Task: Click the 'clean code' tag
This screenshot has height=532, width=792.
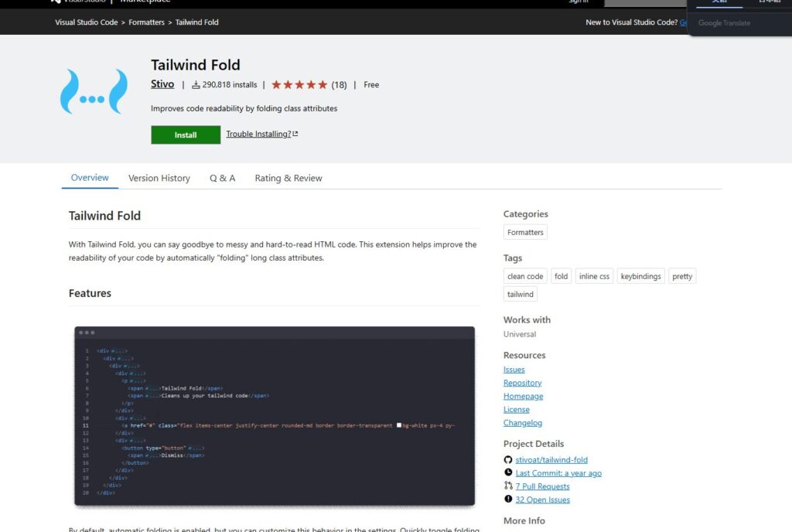Action: [x=525, y=276]
